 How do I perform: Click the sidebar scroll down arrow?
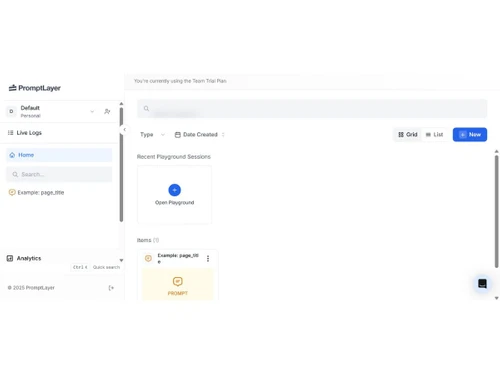coord(121,260)
